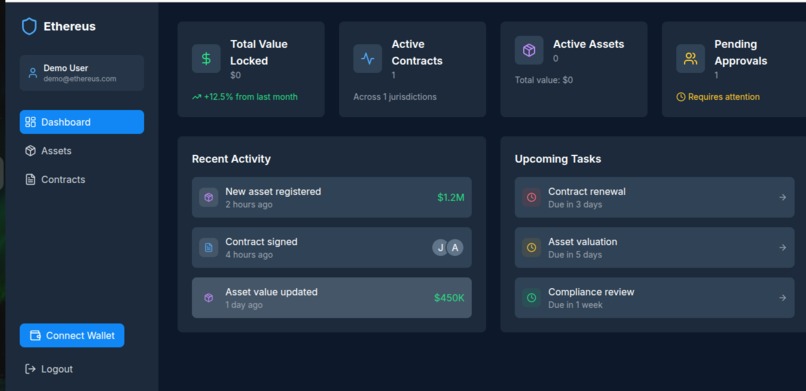Click the Demo User profile icon
Viewport: 806px width, 391px height.
point(33,73)
